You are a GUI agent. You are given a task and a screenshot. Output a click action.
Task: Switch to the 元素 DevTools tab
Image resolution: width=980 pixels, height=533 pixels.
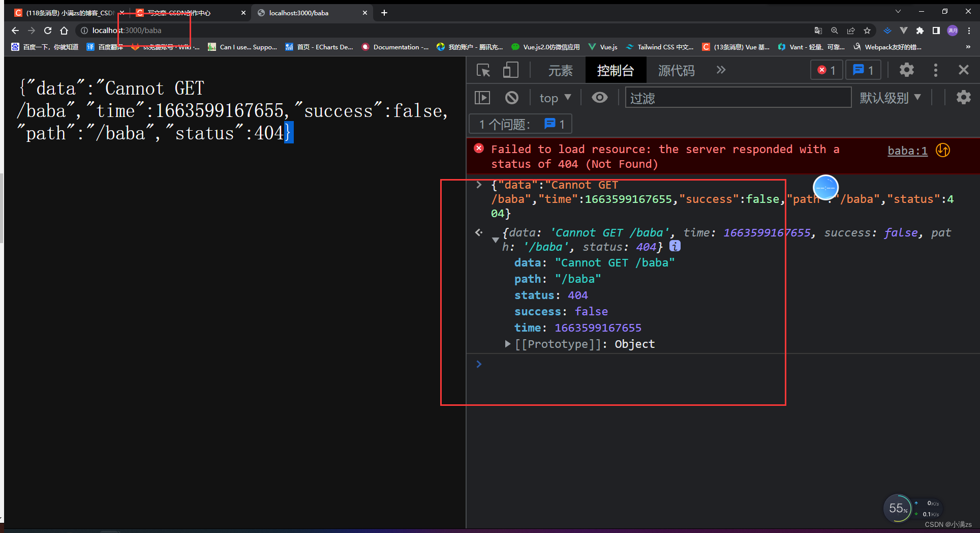(x=560, y=70)
